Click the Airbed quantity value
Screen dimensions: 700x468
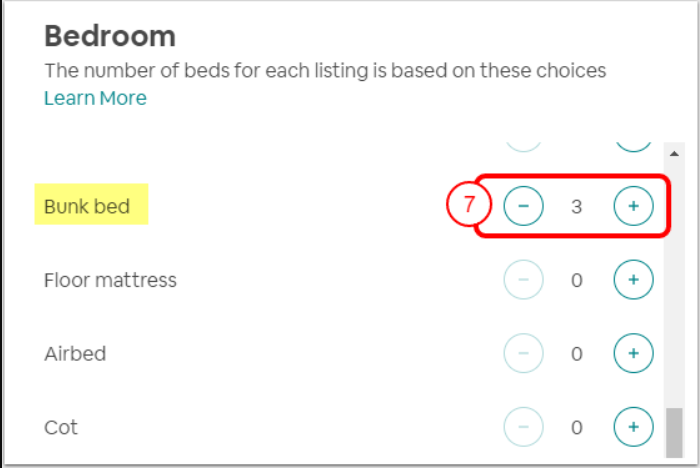click(x=577, y=353)
